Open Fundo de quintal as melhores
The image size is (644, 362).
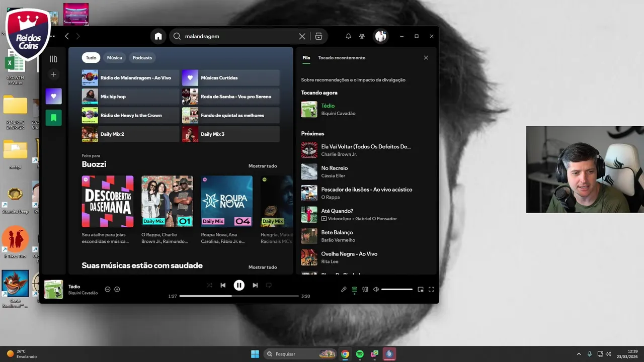tap(230, 115)
